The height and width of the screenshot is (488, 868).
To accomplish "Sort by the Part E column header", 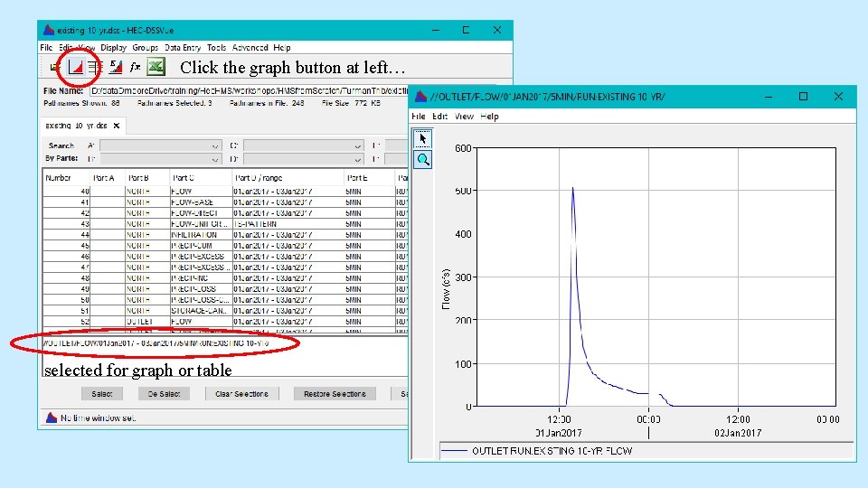I will [371, 178].
